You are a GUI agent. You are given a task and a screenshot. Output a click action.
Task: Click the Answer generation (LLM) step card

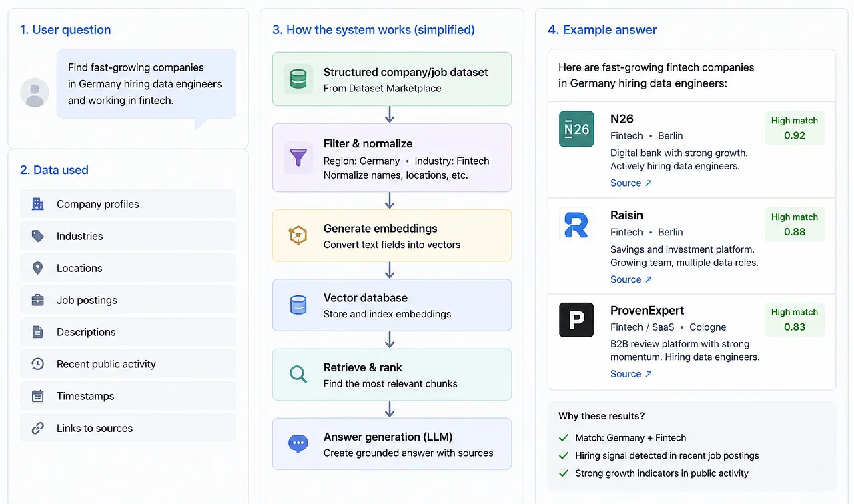click(x=392, y=444)
